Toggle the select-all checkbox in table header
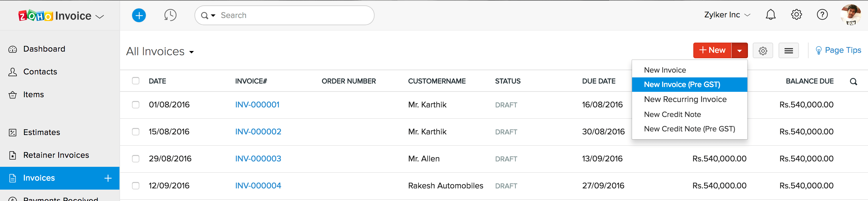Image resolution: width=868 pixels, height=201 pixels. coord(136,81)
